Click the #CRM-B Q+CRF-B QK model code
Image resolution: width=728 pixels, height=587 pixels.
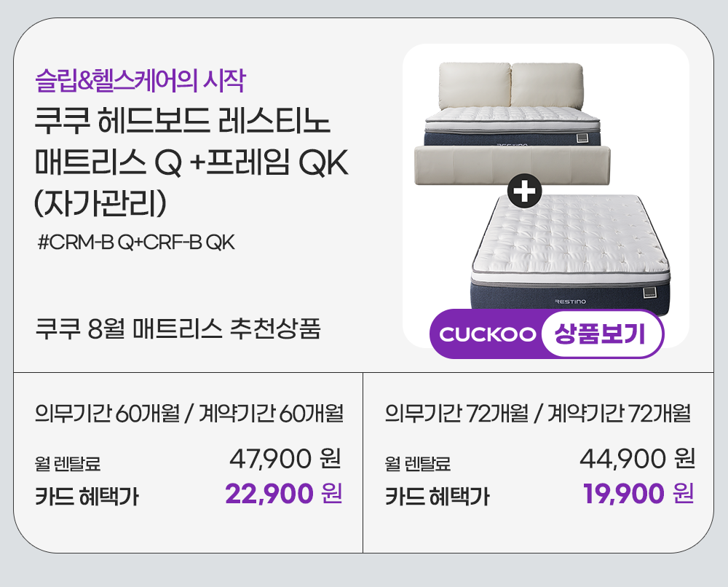(x=135, y=242)
